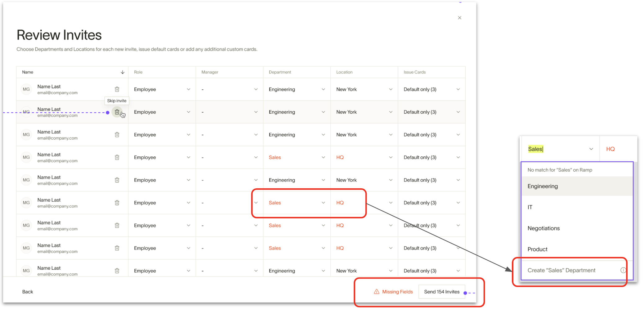Click info icon beside Create Sales Department
The width and height of the screenshot is (644, 314).
coord(623,270)
